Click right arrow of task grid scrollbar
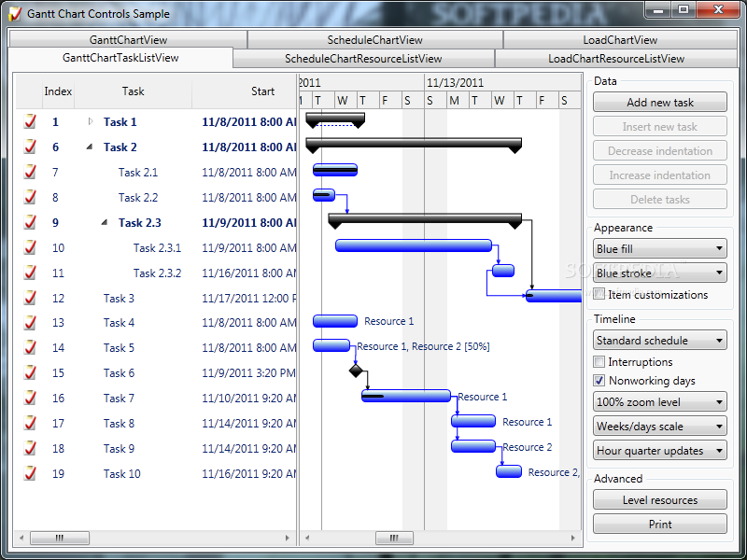This screenshot has height=560, width=747. tap(288, 539)
